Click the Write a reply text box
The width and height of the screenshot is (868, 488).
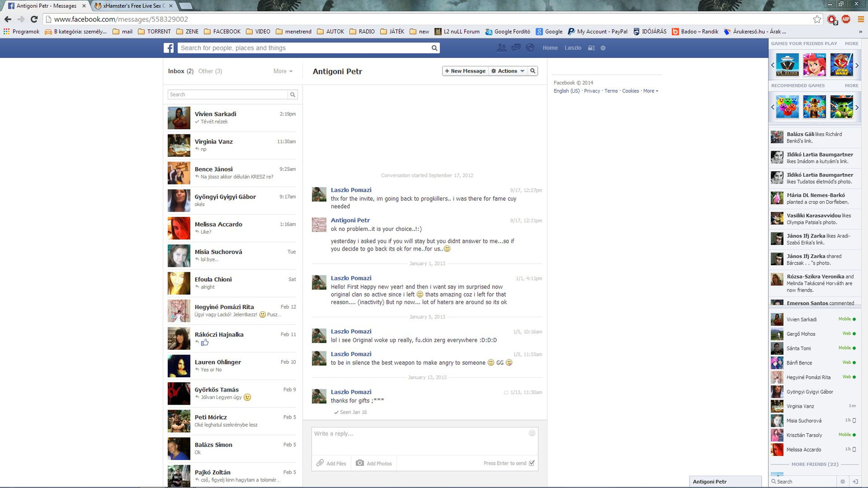[425, 441]
